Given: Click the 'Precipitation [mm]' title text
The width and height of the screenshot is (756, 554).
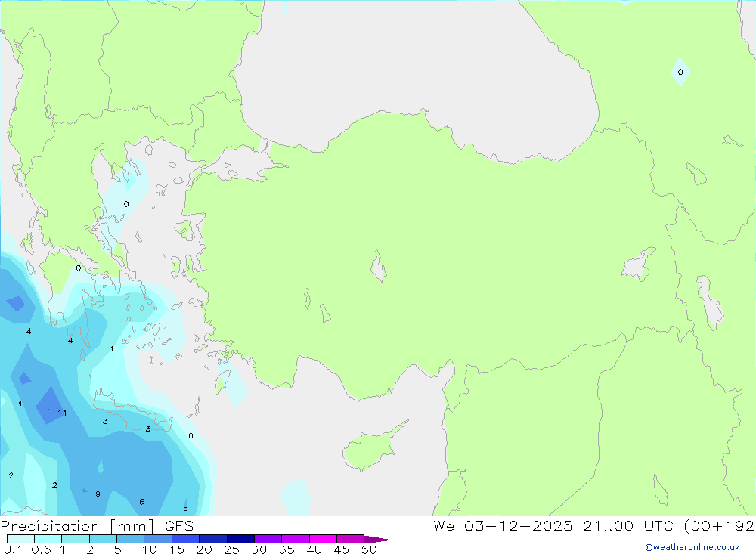Looking at the screenshot, I should pos(77,526).
